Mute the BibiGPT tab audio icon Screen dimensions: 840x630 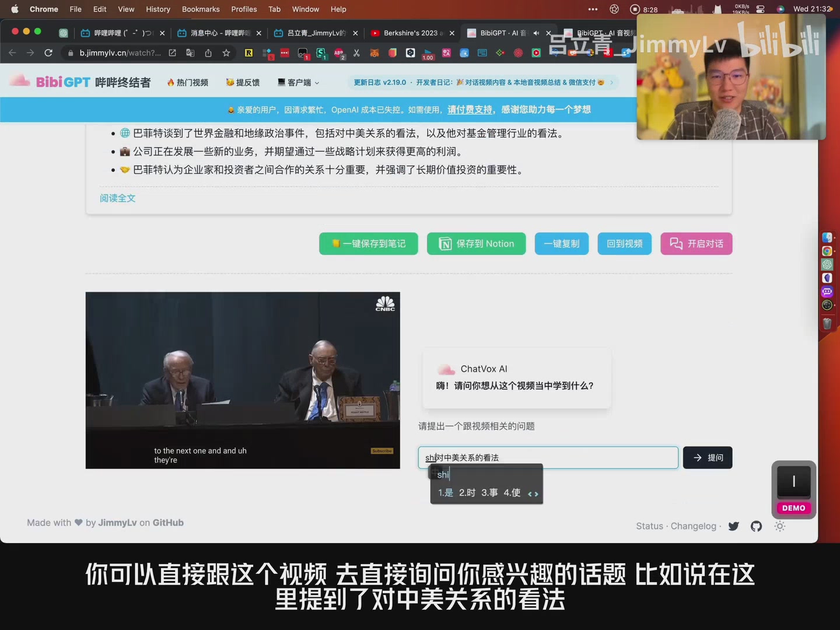tap(536, 33)
